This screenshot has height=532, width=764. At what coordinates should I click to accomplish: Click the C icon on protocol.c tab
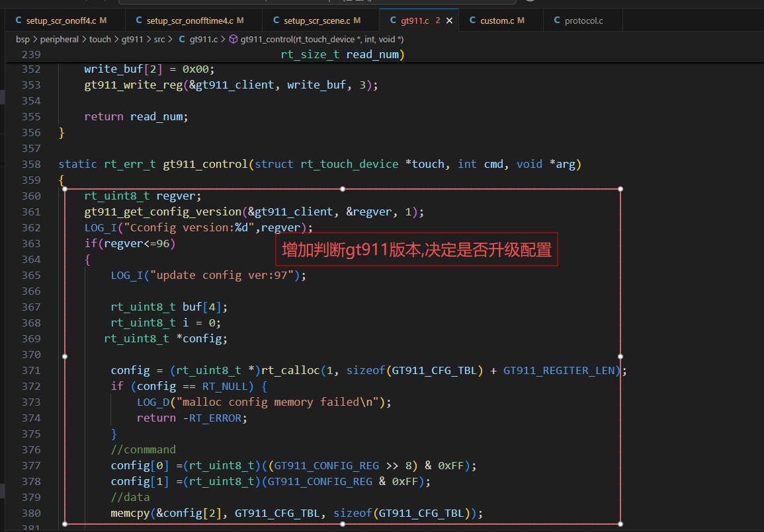pyautogui.click(x=557, y=20)
